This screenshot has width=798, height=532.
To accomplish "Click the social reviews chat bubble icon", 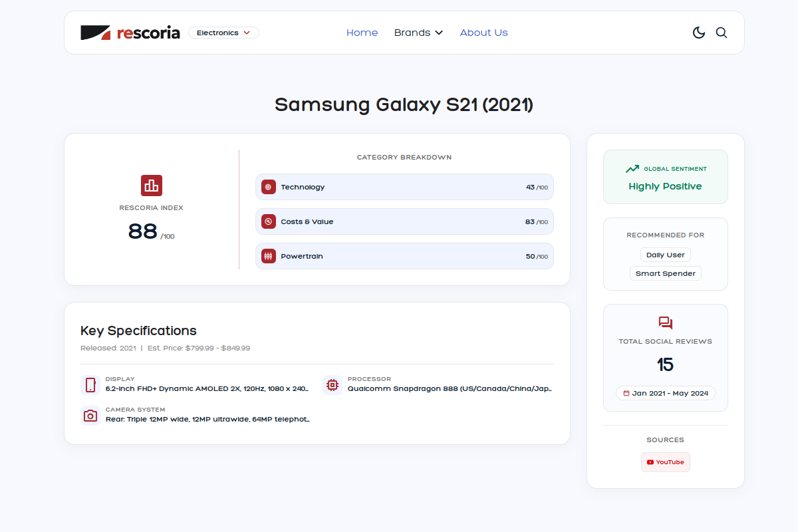I will (666, 323).
